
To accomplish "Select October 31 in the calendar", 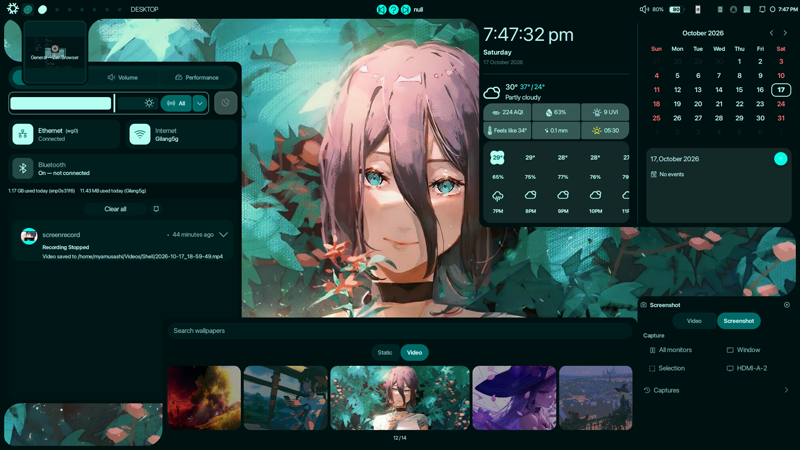I will point(781,118).
